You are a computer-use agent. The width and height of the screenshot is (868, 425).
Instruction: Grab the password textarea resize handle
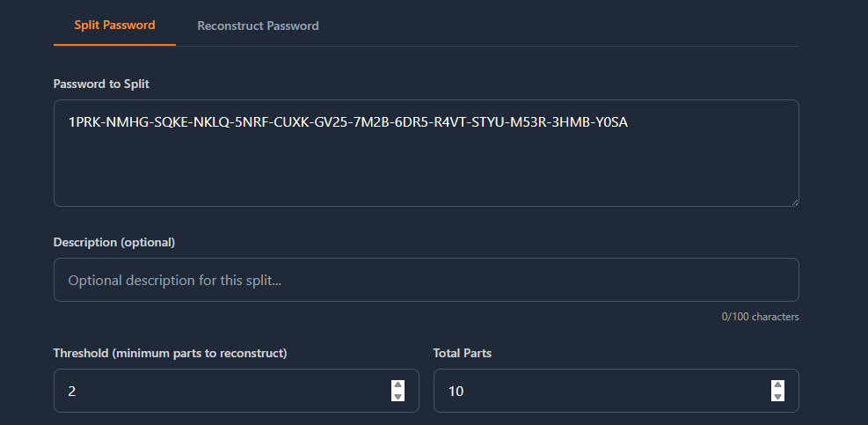794,202
